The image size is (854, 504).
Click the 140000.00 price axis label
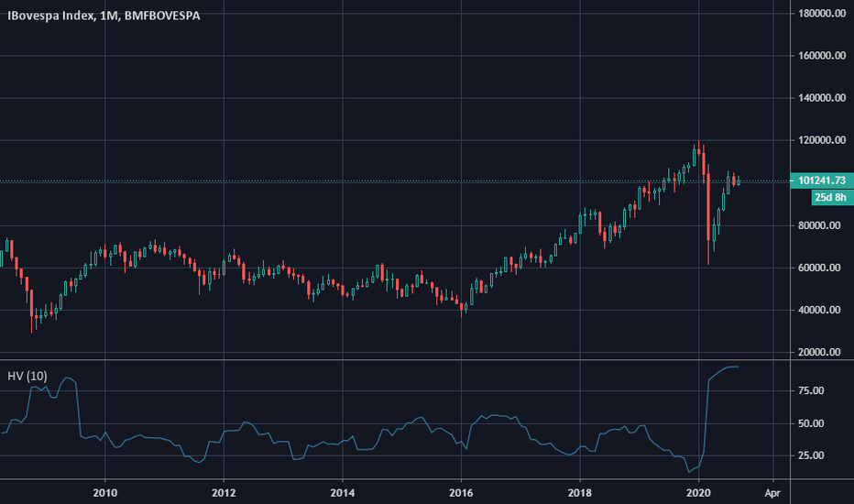[822, 98]
